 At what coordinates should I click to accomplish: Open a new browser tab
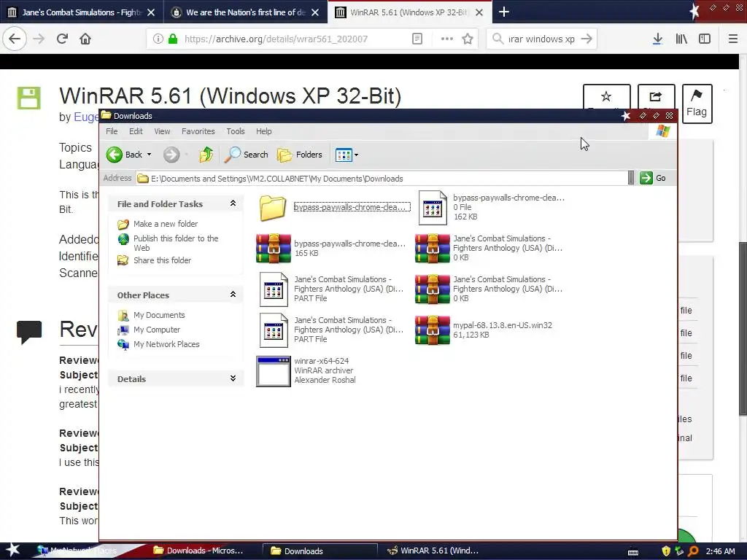(x=504, y=12)
